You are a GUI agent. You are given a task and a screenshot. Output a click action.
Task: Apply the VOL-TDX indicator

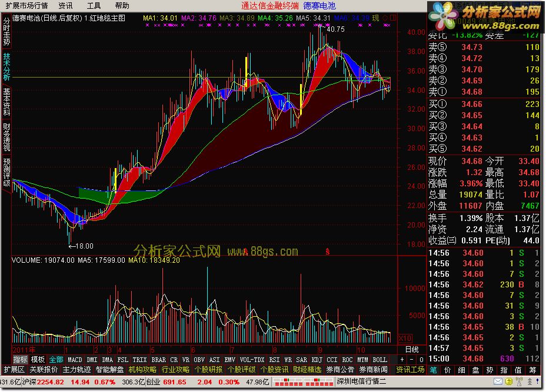point(252,360)
